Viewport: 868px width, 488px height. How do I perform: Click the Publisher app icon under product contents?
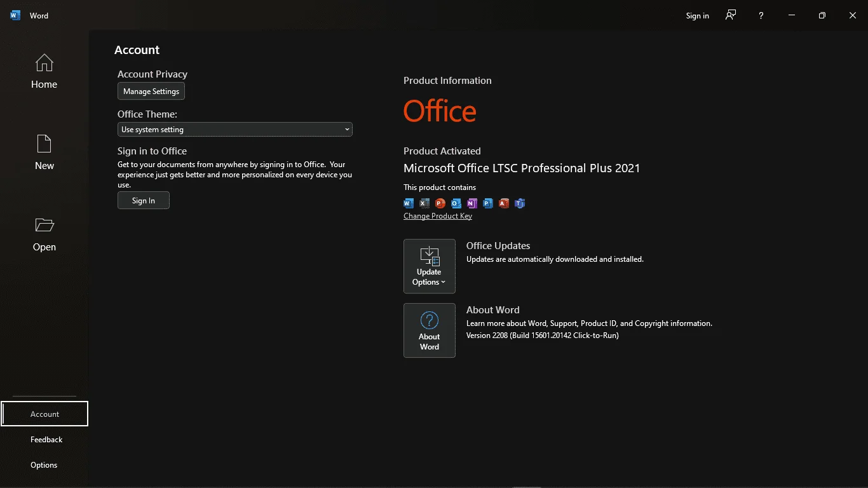(x=488, y=203)
